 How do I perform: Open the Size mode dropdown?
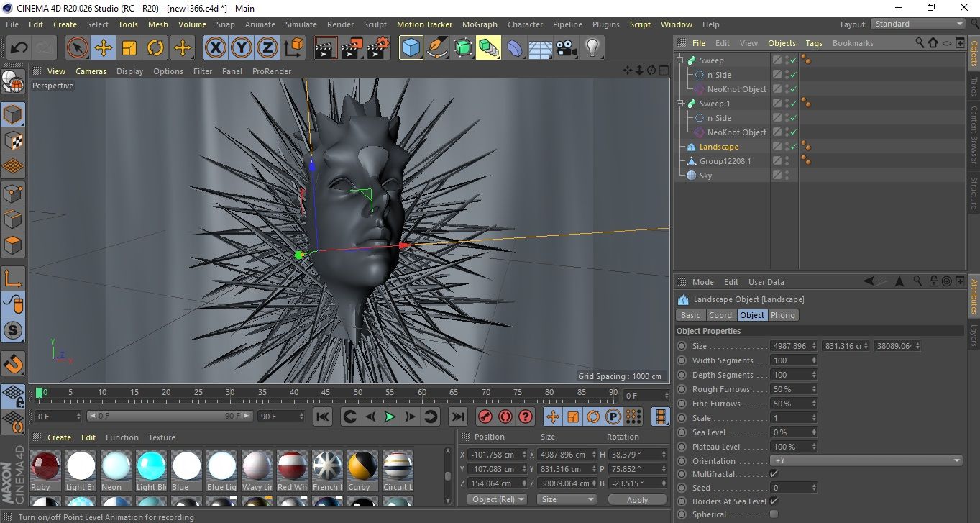(x=567, y=499)
